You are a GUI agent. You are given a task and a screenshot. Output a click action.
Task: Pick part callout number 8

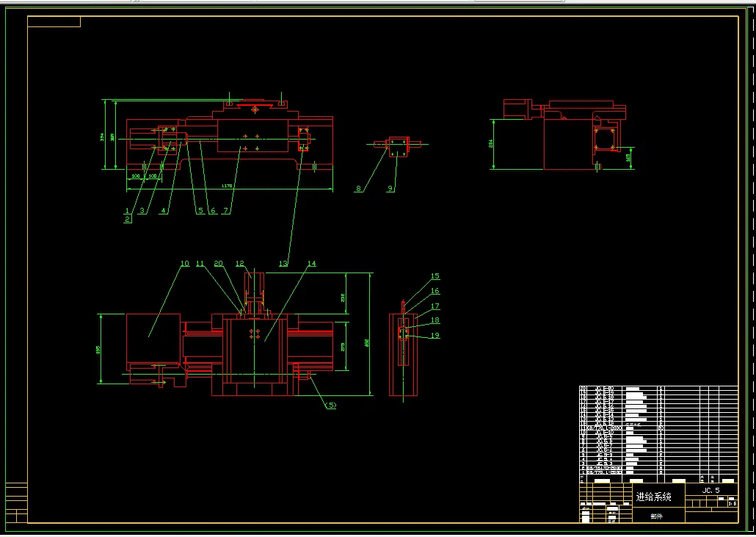click(358, 189)
